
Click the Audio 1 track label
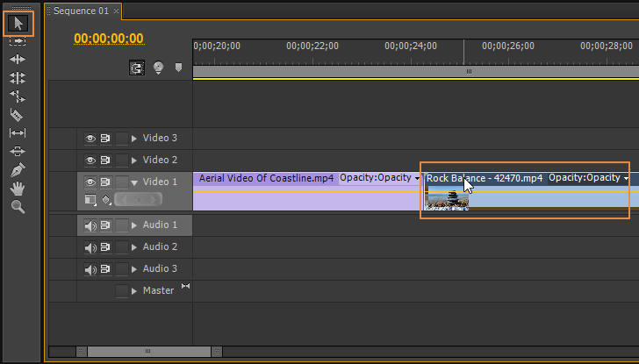(160, 225)
